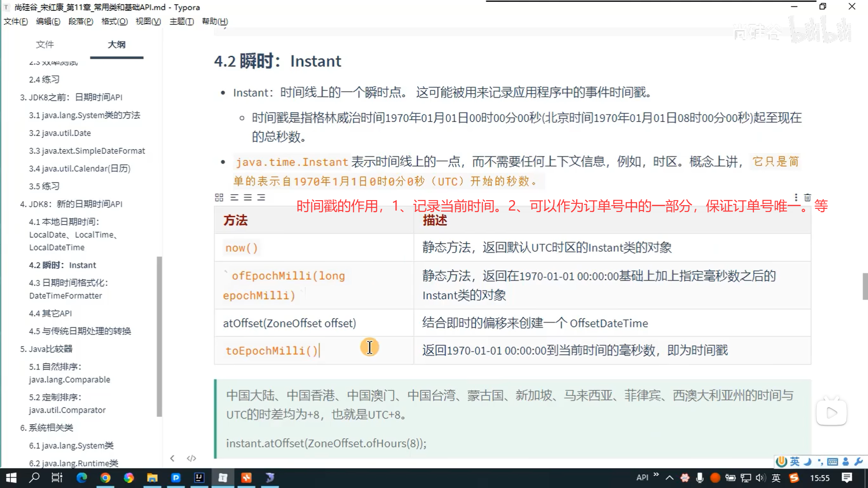Screen dimensions: 868x488
Task: Align table column center
Action: [248, 197]
